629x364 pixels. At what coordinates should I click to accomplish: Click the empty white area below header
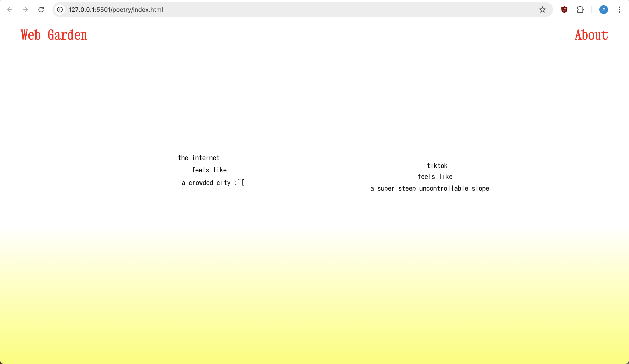(x=314, y=95)
